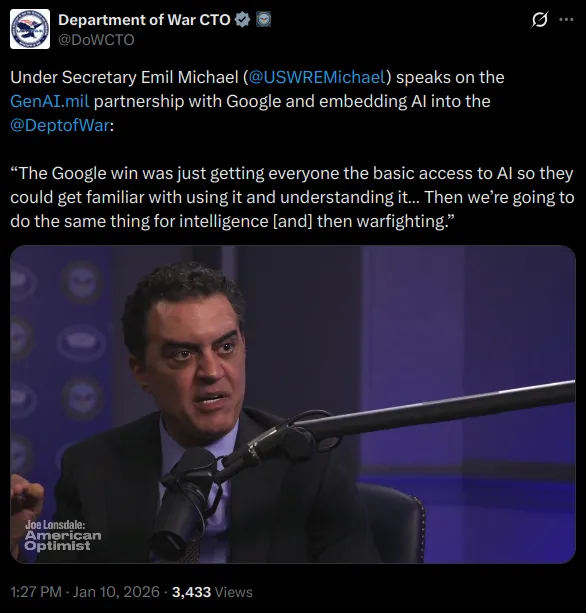Click the American Optimist watermark in video

point(63,541)
